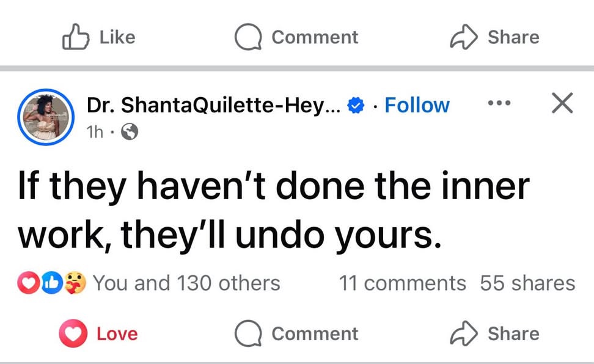Open Dr. ShantaQuilette-Hey... profile name
This screenshot has height=364, width=594.
pos(214,105)
